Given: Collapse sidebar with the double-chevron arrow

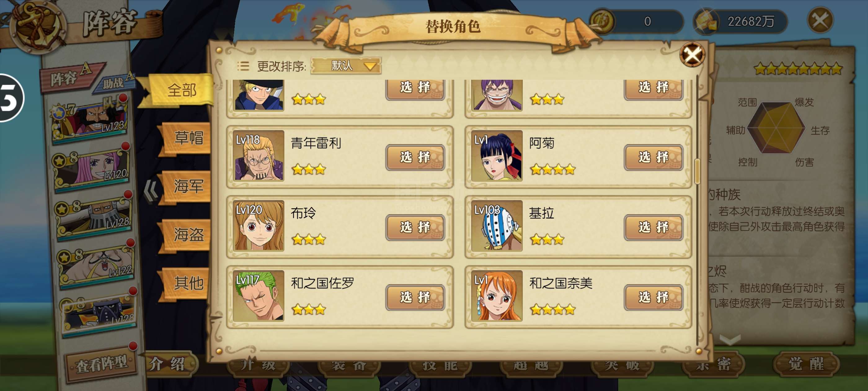Looking at the screenshot, I should 150,191.
